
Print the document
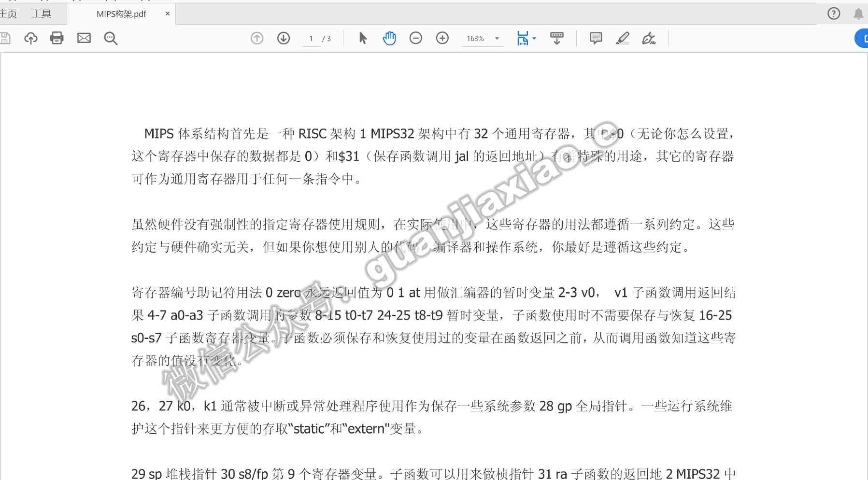click(57, 38)
